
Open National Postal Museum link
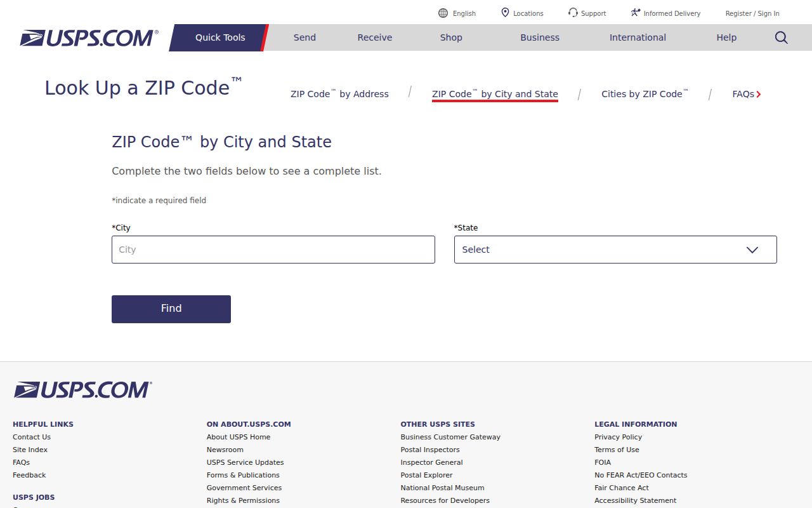442,488
